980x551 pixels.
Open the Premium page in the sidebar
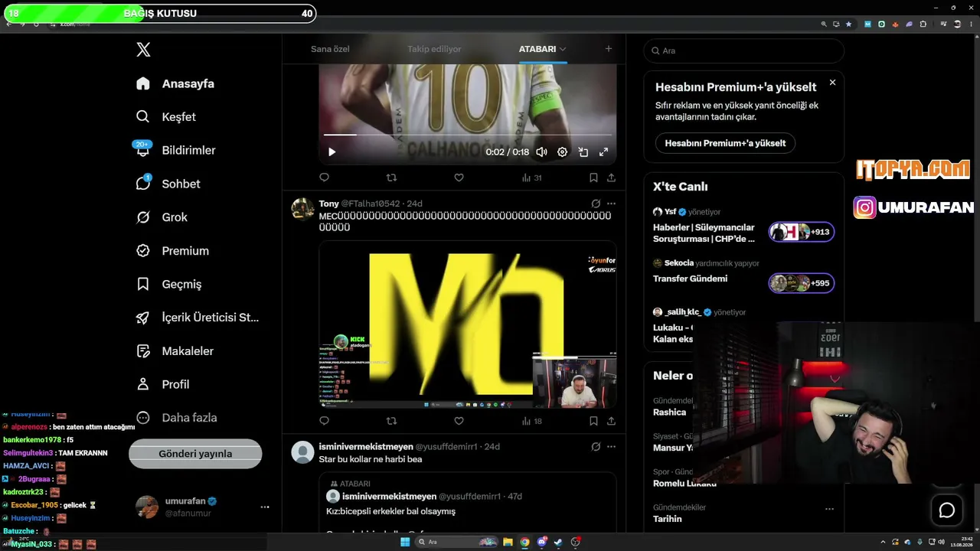click(172, 251)
